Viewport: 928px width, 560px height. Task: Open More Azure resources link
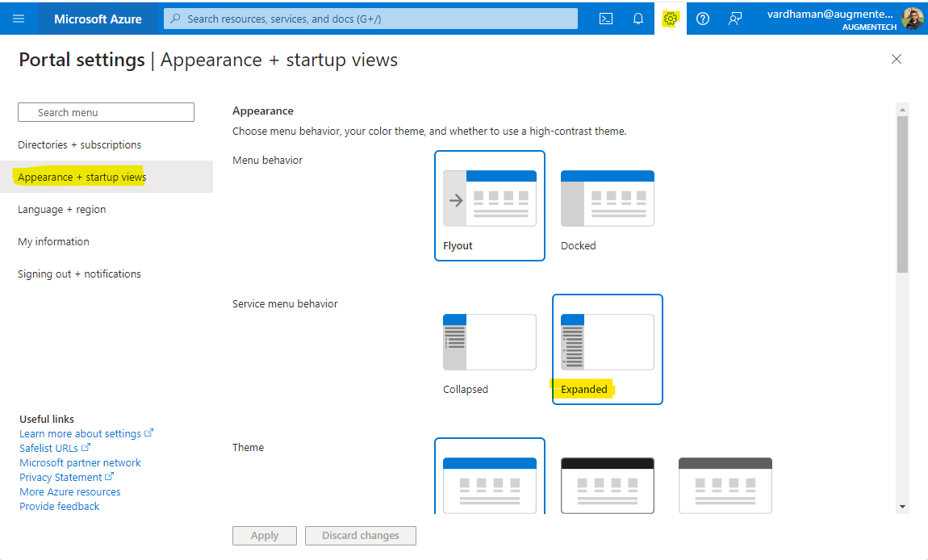tap(70, 491)
